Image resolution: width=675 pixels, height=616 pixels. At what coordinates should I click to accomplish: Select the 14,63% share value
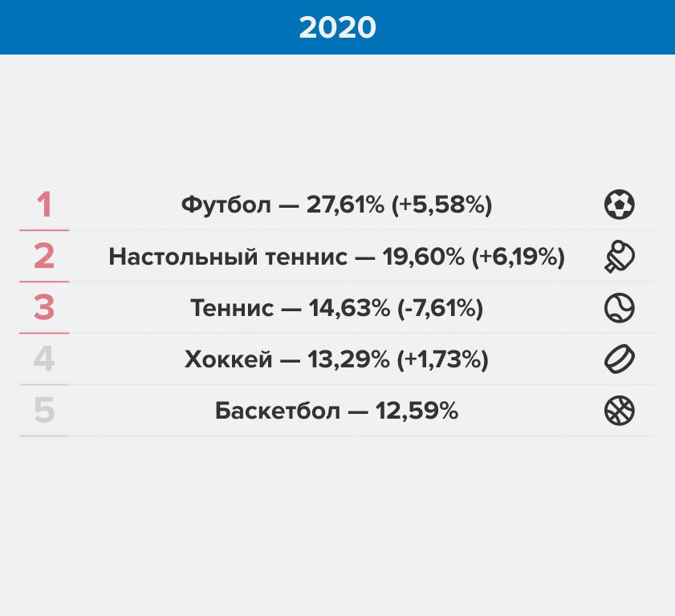[349, 309]
